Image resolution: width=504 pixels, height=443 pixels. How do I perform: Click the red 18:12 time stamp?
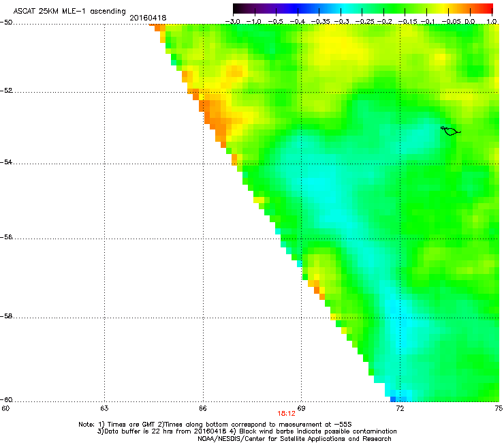(286, 414)
